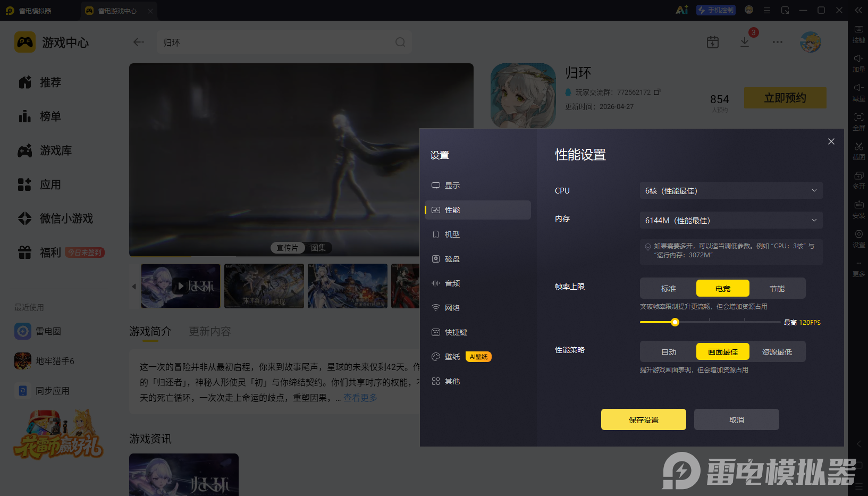Open the calendar reservation icon
This screenshot has width=868, height=496.
pyautogui.click(x=713, y=42)
